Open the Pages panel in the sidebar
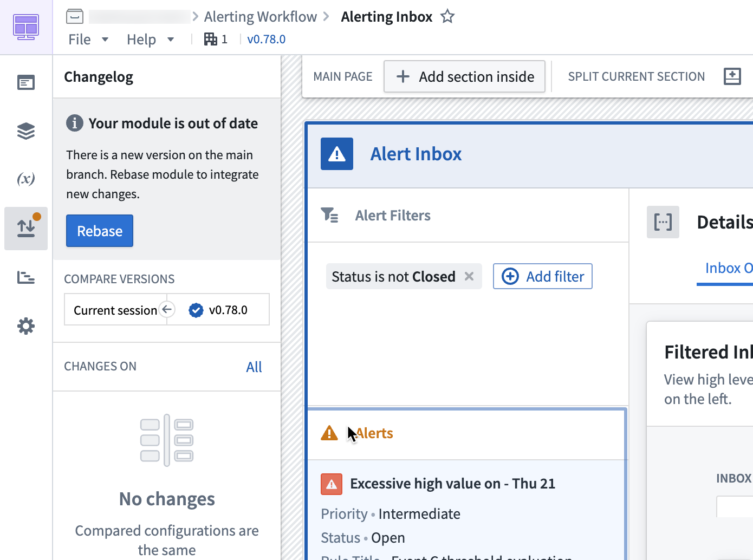 [25, 82]
